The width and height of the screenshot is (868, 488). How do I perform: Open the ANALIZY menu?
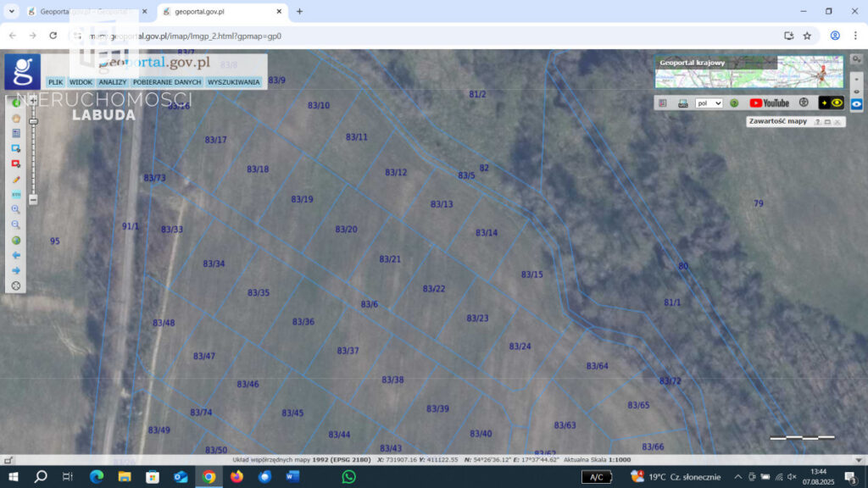coord(112,82)
